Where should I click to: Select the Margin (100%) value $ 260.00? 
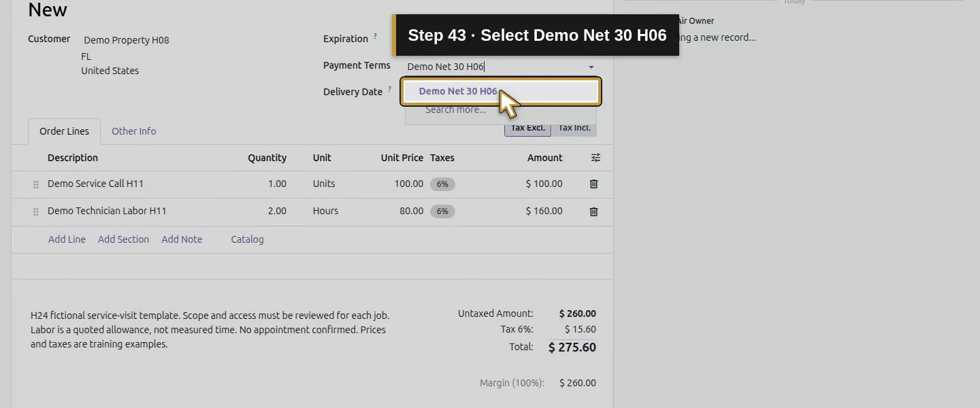[x=577, y=383]
